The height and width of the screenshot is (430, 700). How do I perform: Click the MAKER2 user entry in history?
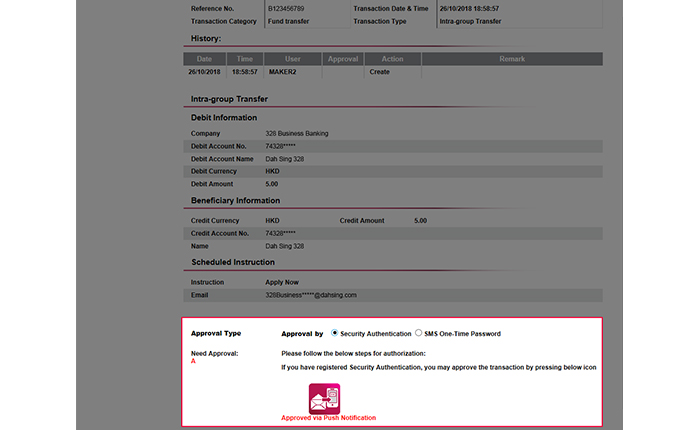point(282,72)
